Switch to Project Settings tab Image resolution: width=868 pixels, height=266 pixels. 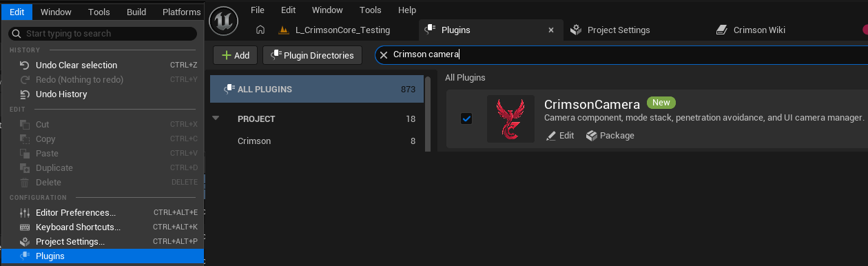(619, 30)
